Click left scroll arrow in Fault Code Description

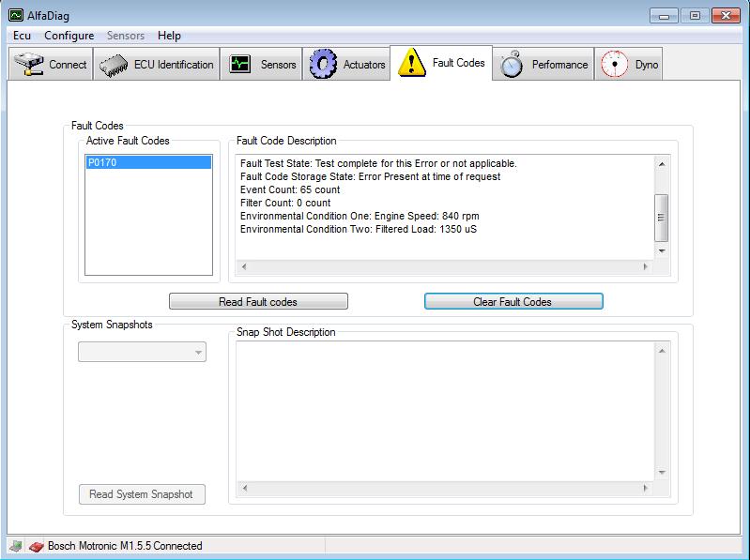coord(244,266)
